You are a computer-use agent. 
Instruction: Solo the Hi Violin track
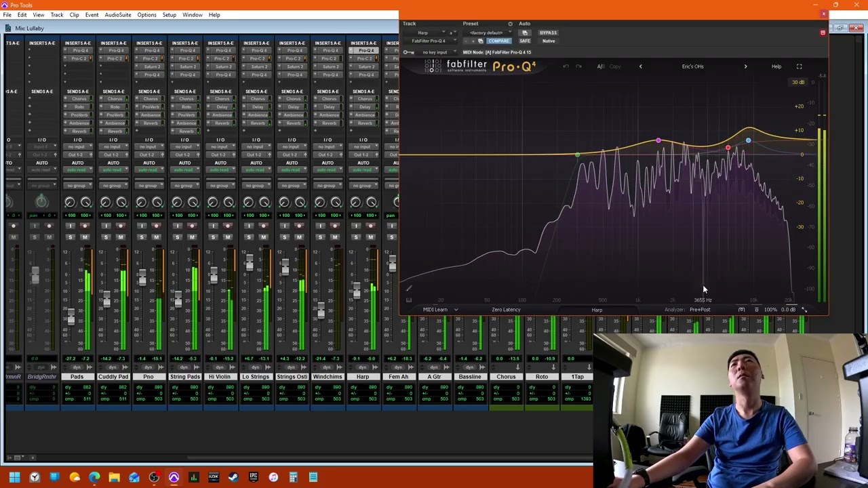coord(213,237)
